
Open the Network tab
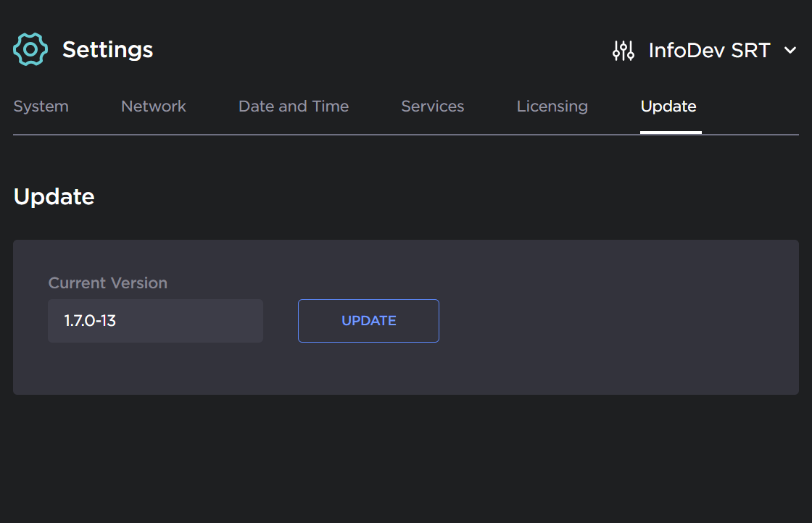point(154,106)
